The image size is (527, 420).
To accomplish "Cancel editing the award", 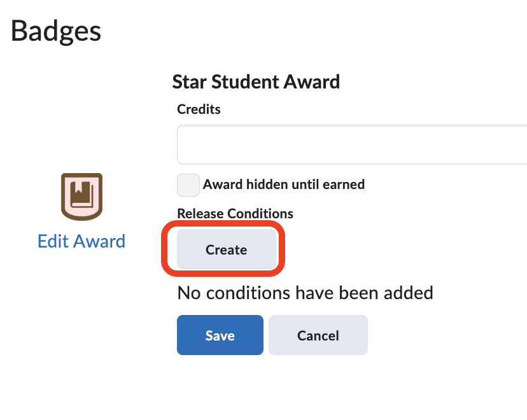I will 318,335.
